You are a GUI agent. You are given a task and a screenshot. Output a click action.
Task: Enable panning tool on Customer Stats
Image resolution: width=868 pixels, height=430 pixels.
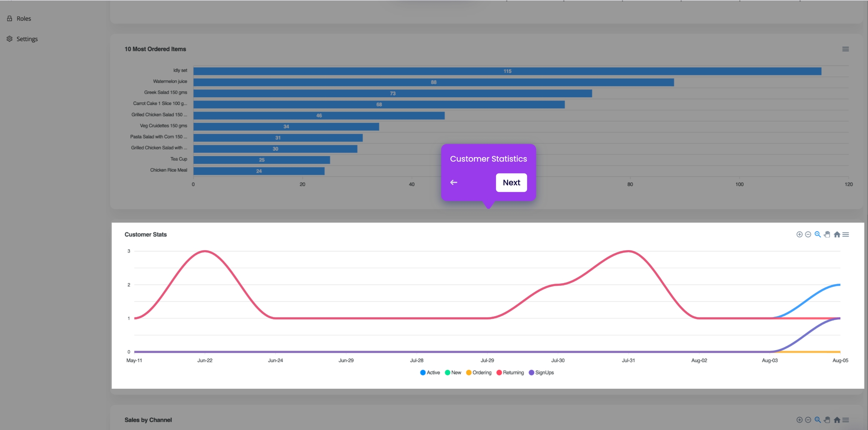point(827,235)
